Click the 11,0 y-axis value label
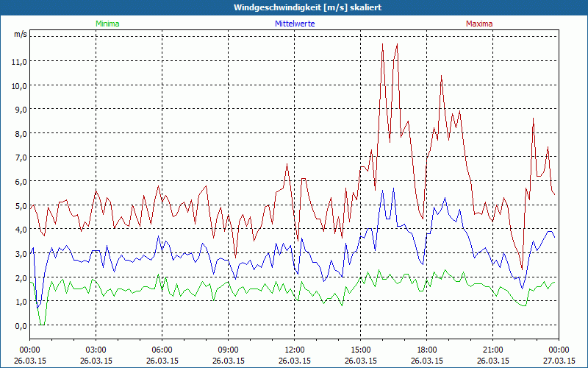 [x=20, y=62]
